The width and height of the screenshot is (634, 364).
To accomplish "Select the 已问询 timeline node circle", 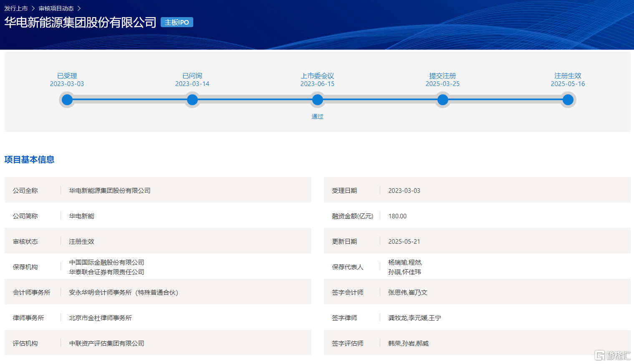I will 192,100.
